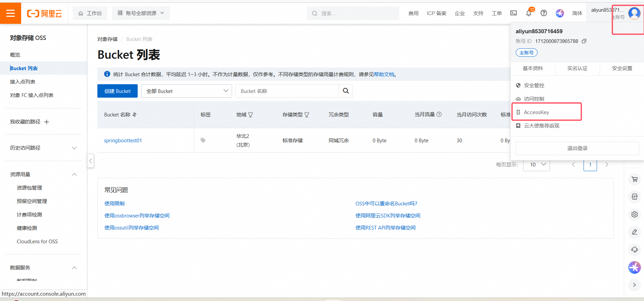Filter the storage type column
The width and height of the screenshot is (644, 301).
point(307,115)
